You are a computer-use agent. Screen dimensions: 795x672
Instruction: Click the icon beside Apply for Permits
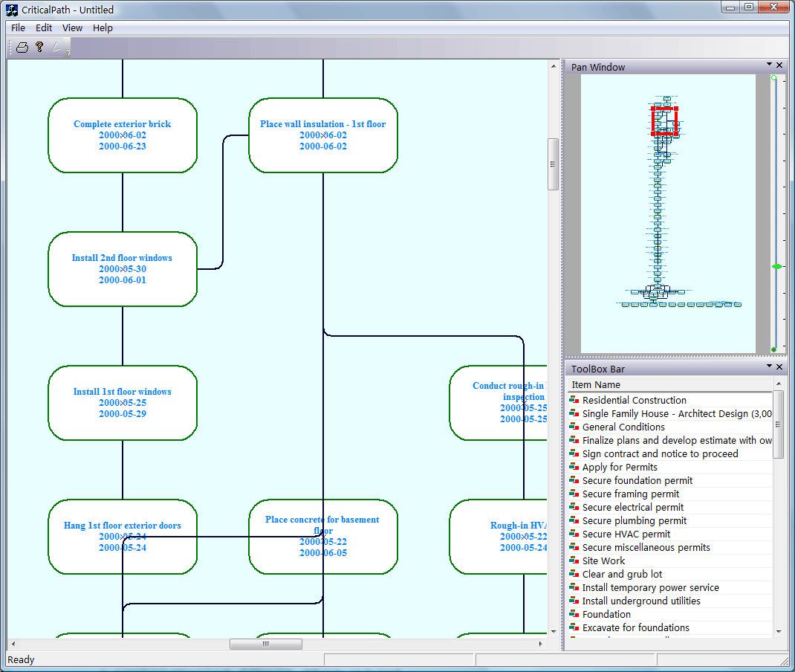[x=574, y=467]
